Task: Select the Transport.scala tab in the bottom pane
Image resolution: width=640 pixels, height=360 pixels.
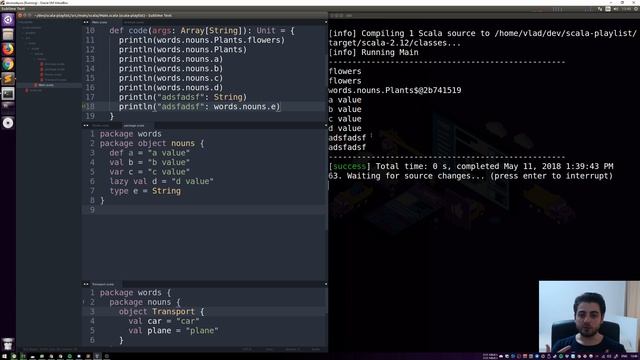Action: [x=103, y=284]
